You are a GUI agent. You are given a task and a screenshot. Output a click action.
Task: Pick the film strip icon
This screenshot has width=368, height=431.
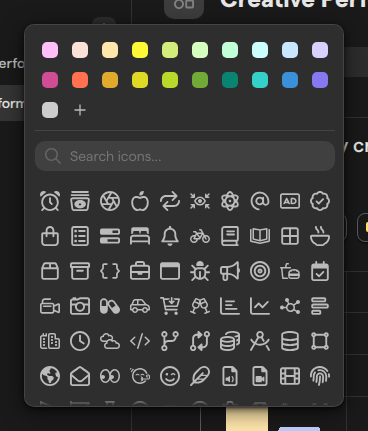click(290, 376)
